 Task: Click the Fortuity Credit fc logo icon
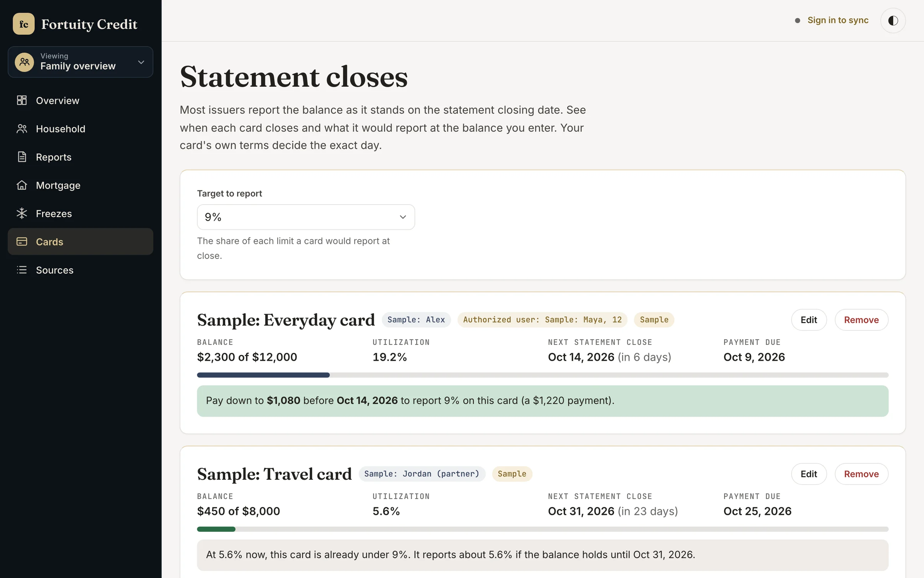pos(23,24)
